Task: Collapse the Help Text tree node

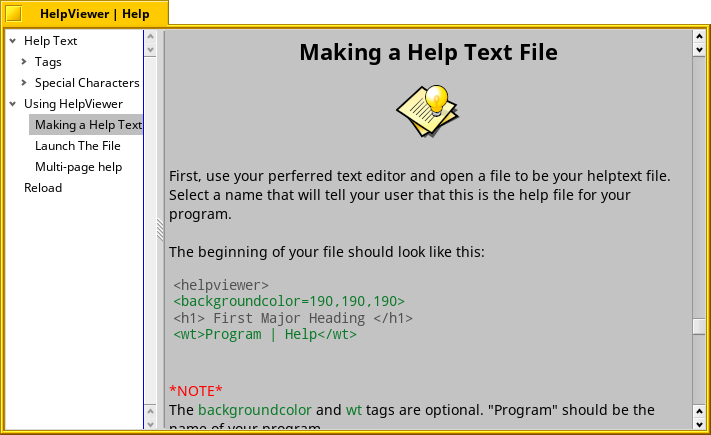Action: pos(13,41)
